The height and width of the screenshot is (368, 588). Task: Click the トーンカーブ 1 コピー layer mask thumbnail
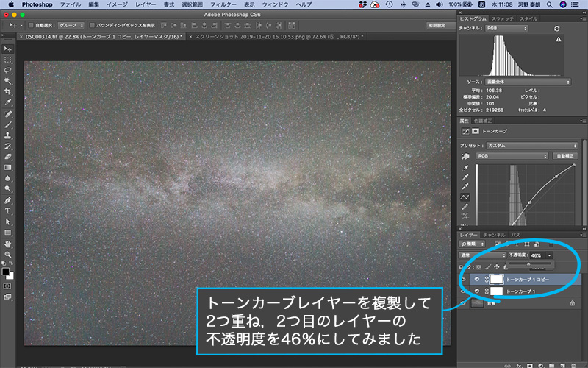[497, 280]
